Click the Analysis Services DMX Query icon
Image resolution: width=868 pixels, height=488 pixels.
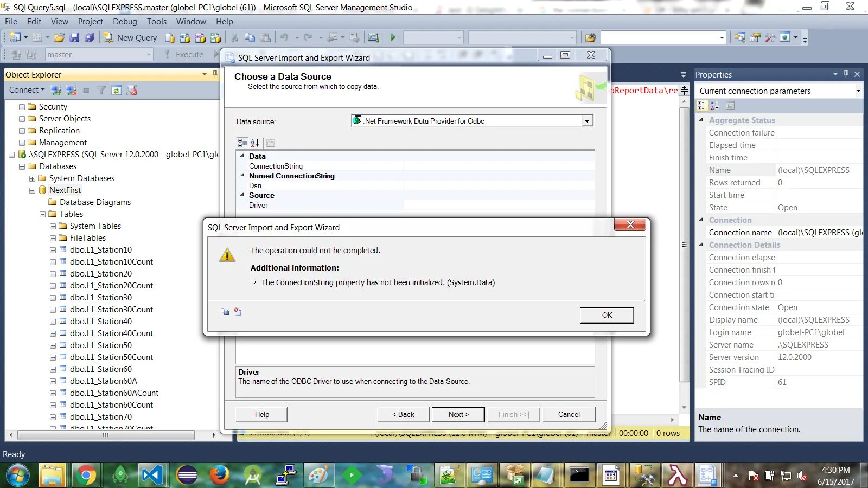click(x=200, y=37)
